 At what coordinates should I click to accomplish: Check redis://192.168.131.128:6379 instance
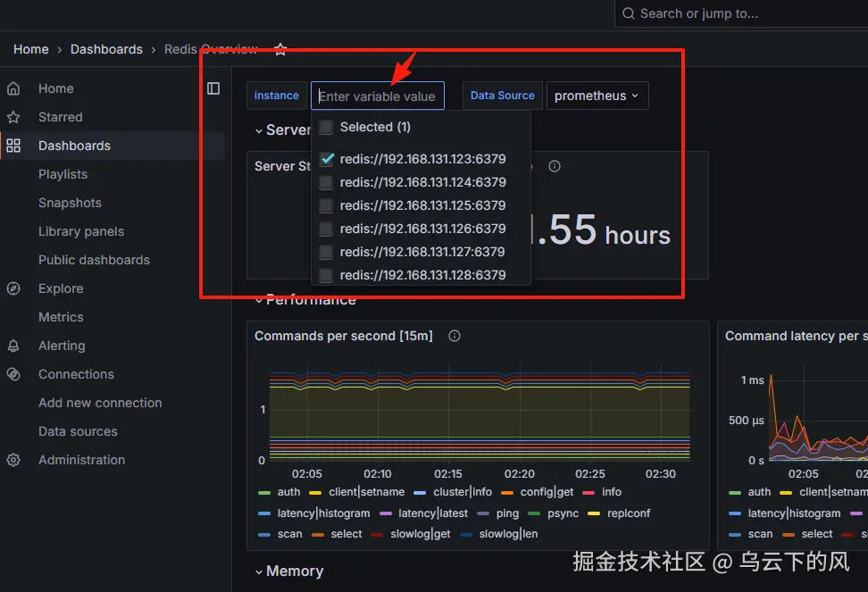[x=326, y=276]
